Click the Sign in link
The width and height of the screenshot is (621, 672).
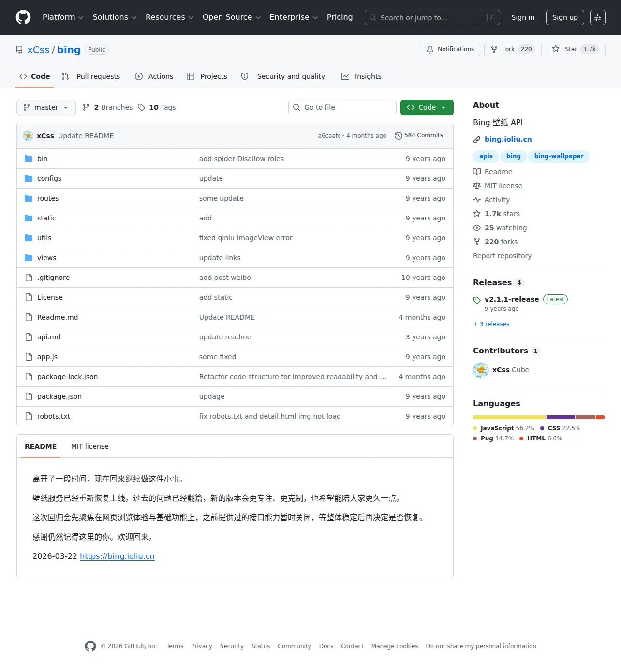pyautogui.click(x=523, y=17)
